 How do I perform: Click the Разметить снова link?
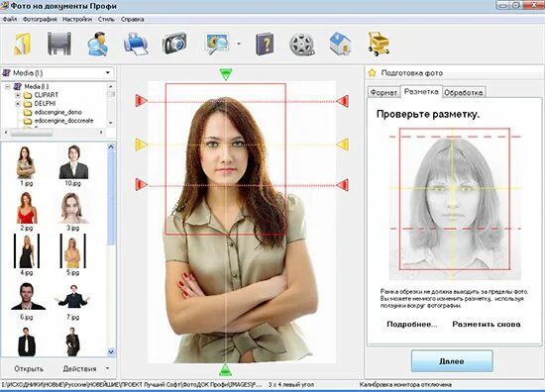(487, 325)
